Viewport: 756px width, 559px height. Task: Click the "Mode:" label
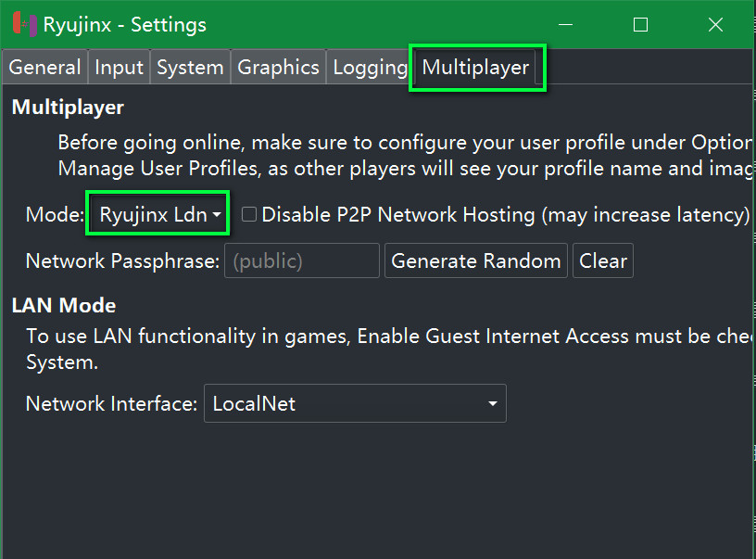pos(55,214)
